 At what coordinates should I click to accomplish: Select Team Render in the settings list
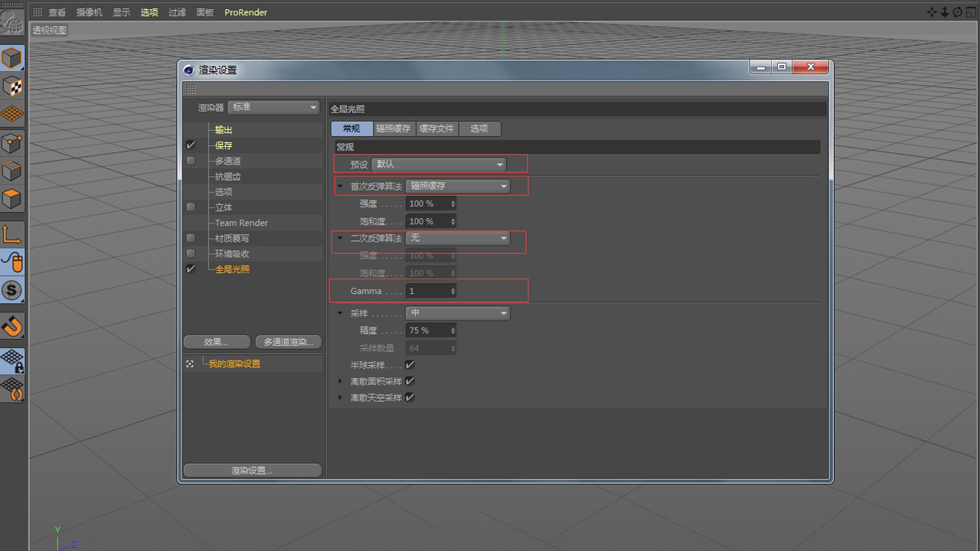point(241,223)
